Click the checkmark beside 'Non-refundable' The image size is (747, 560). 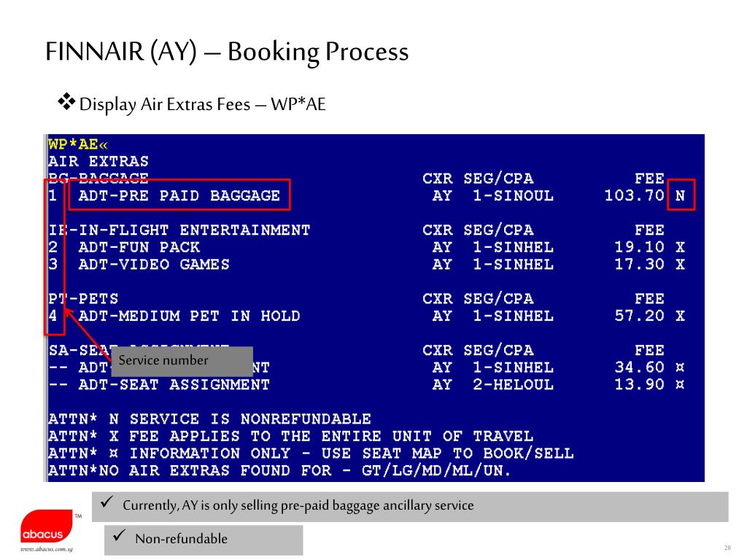coord(119,535)
